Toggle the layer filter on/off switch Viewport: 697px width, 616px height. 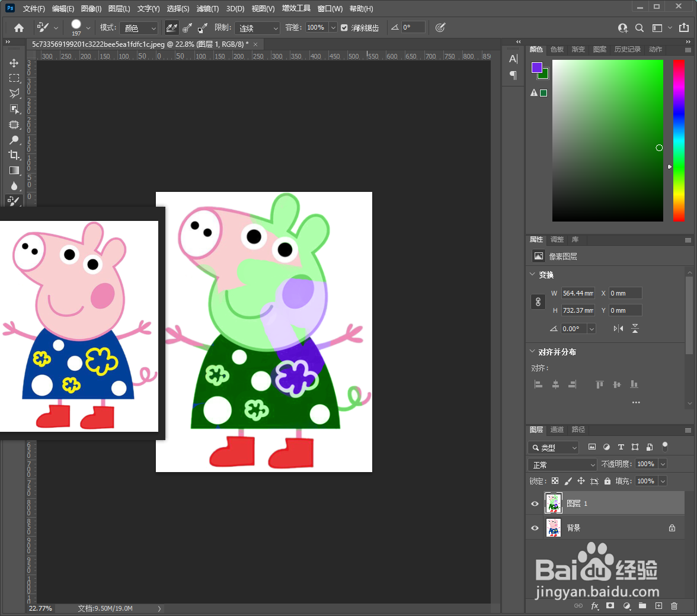click(x=665, y=446)
